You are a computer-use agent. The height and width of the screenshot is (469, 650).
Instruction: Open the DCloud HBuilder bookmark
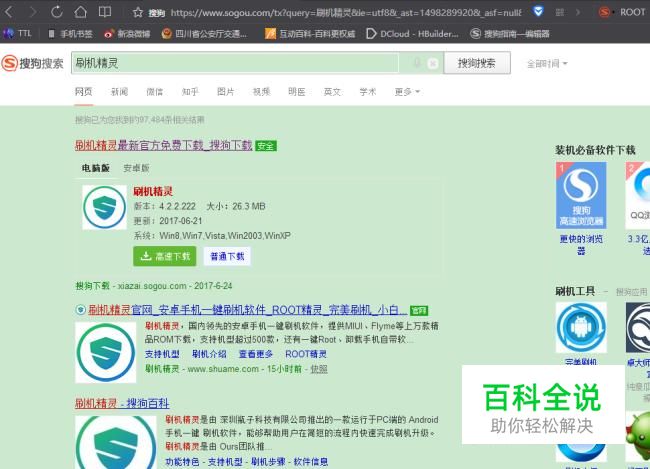(x=413, y=34)
